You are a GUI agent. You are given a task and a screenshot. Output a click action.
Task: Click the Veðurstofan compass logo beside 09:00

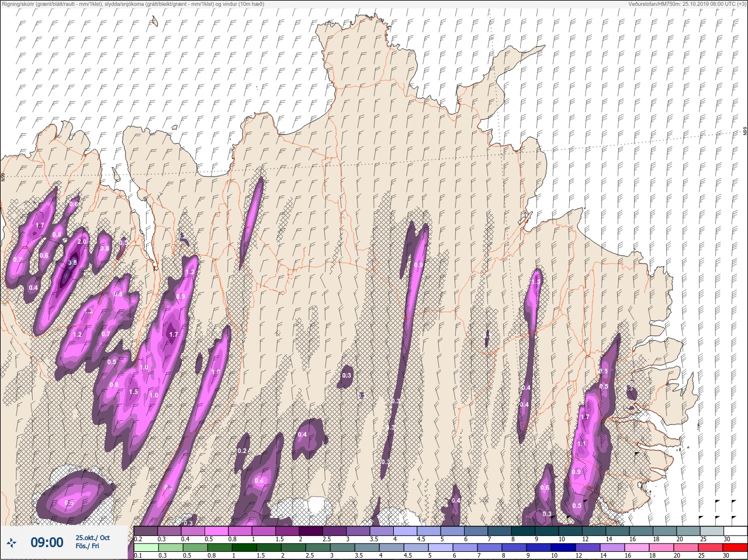point(12,542)
